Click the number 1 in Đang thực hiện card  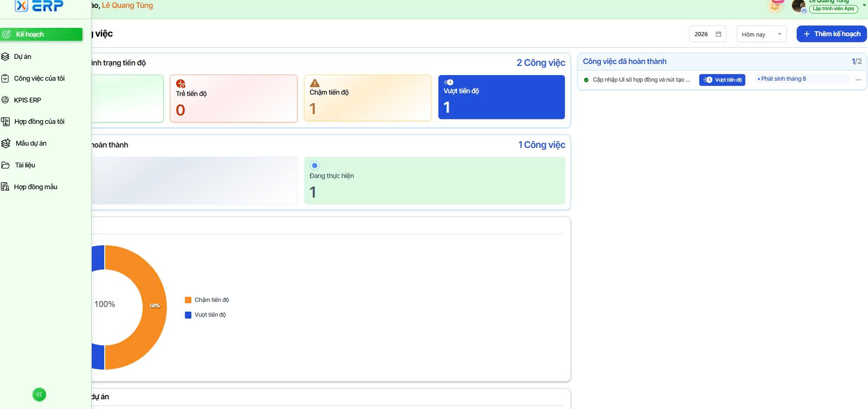(x=313, y=192)
